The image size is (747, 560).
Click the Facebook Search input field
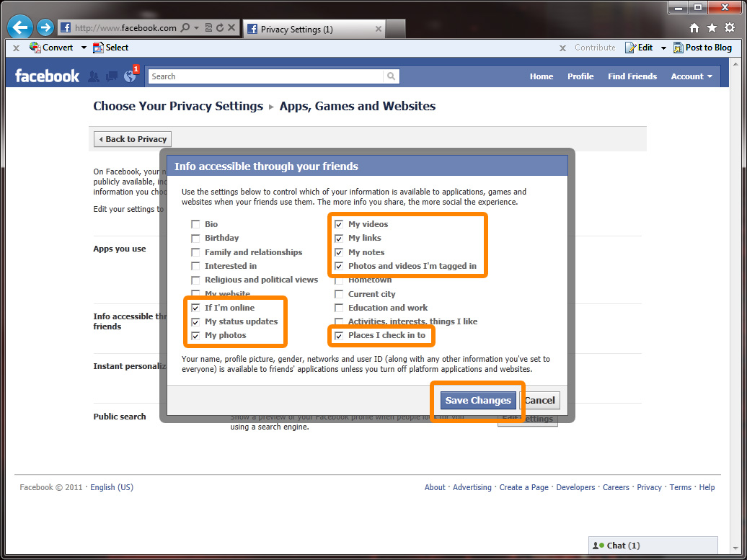(x=266, y=76)
